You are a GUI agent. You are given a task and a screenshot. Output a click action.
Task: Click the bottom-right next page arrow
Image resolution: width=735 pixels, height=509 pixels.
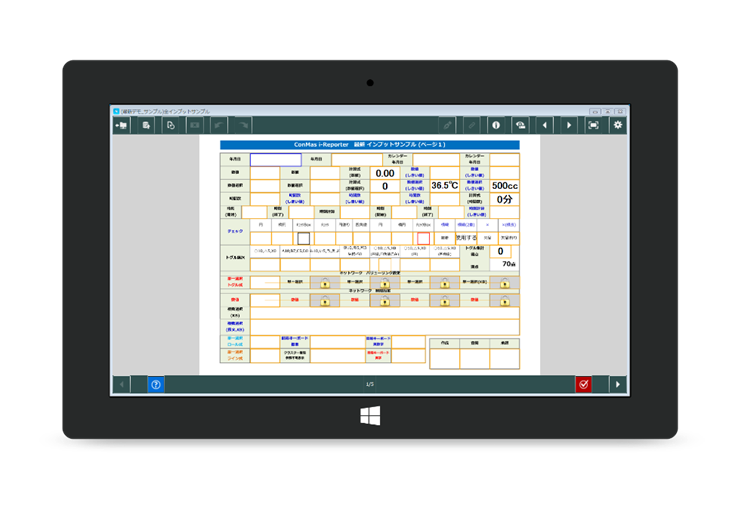618,384
